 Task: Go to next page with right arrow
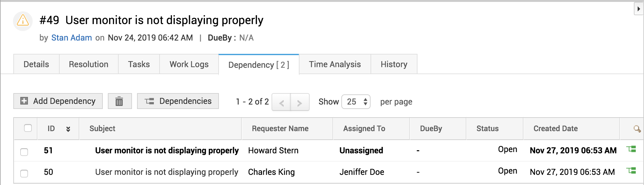[299, 102]
